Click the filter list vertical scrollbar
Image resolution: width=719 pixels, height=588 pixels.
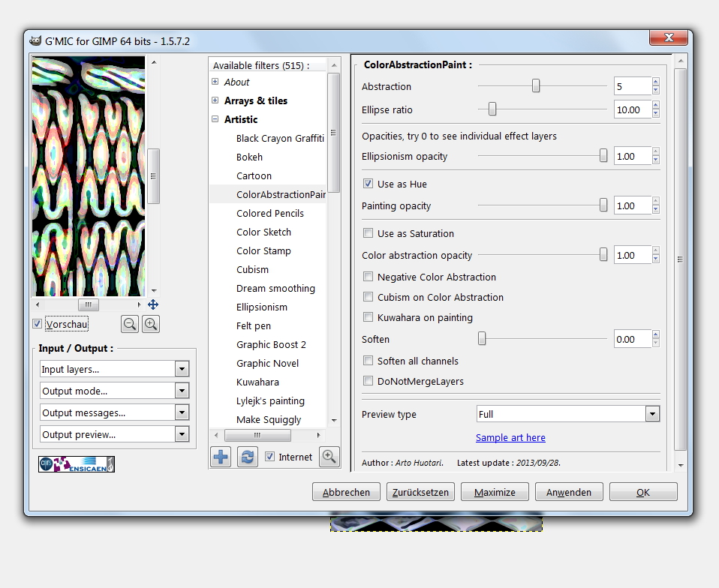pyautogui.click(x=334, y=133)
